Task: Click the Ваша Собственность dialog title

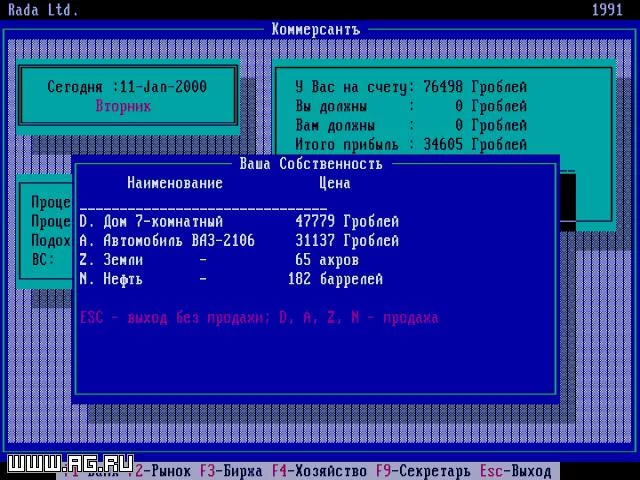Action: pyautogui.click(x=311, y=164)
